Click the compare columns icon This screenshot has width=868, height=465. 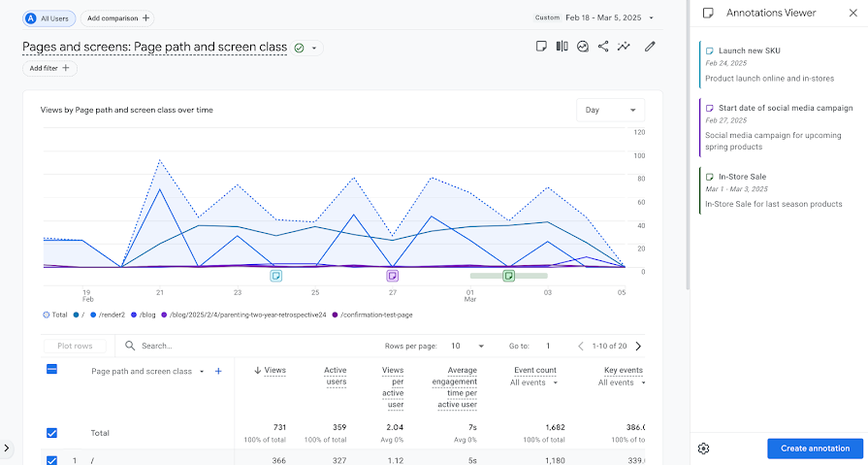tap(562, 47)
